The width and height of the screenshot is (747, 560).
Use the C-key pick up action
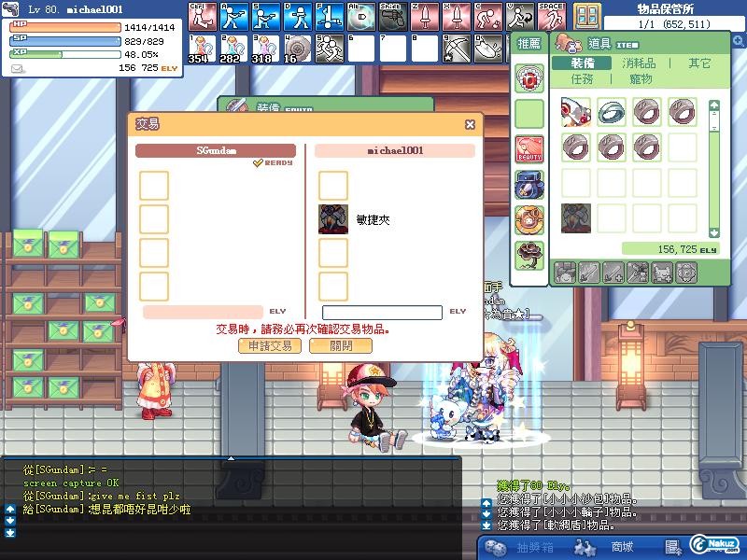(x=488, y=16)
